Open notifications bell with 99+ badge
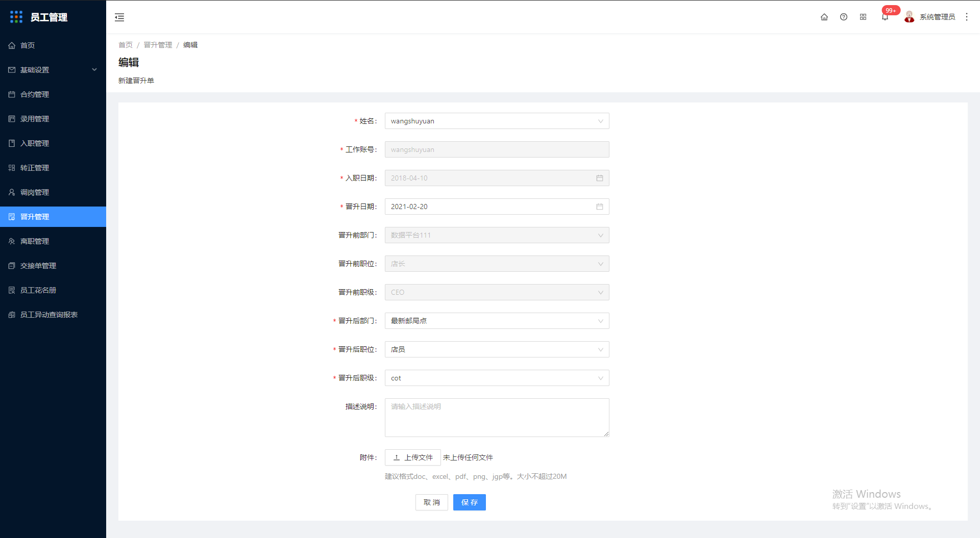The height and width of the screenshot is (538, 980). coord(885,17)
